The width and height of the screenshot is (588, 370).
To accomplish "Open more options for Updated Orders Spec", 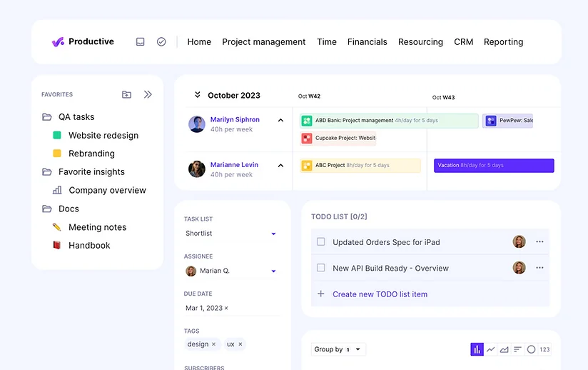I will [539, 241].
